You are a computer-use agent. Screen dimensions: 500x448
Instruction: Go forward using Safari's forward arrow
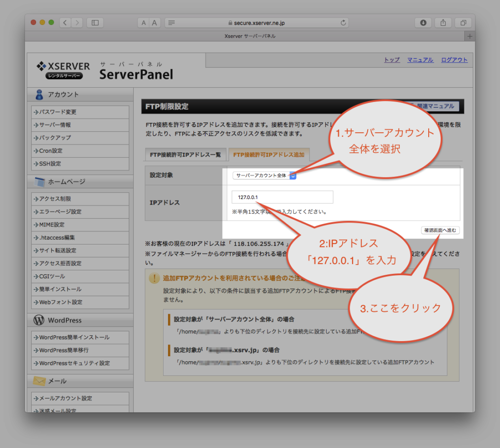[x=77, y=22]
